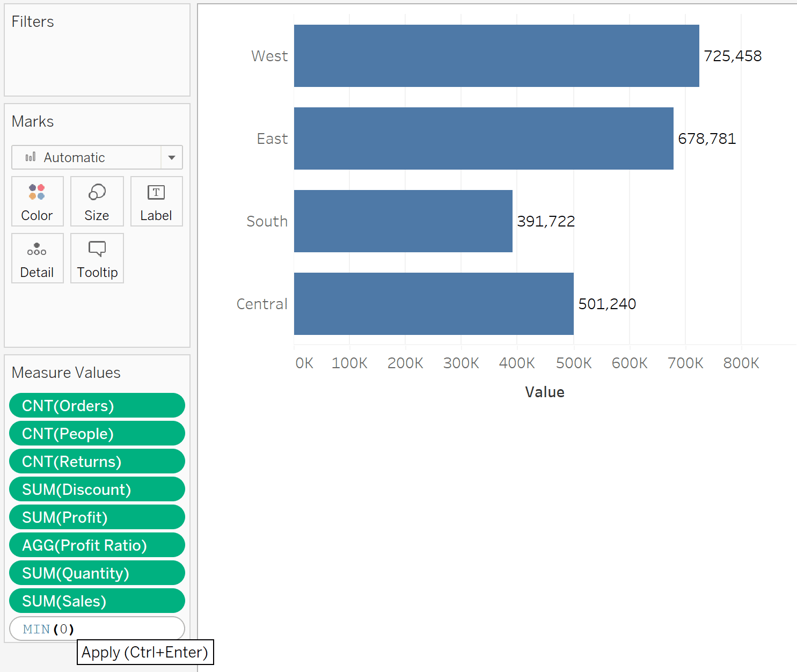Open the Color marks card
This screenshot has width=797, height=672.
tap(37, 201)
